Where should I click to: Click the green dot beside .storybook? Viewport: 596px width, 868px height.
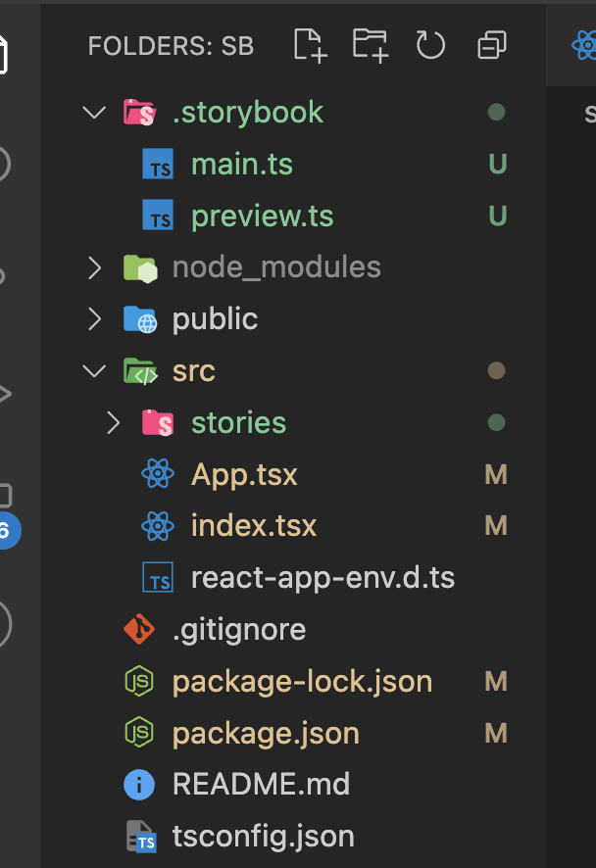pyautogui.click(x=496, y=113)
